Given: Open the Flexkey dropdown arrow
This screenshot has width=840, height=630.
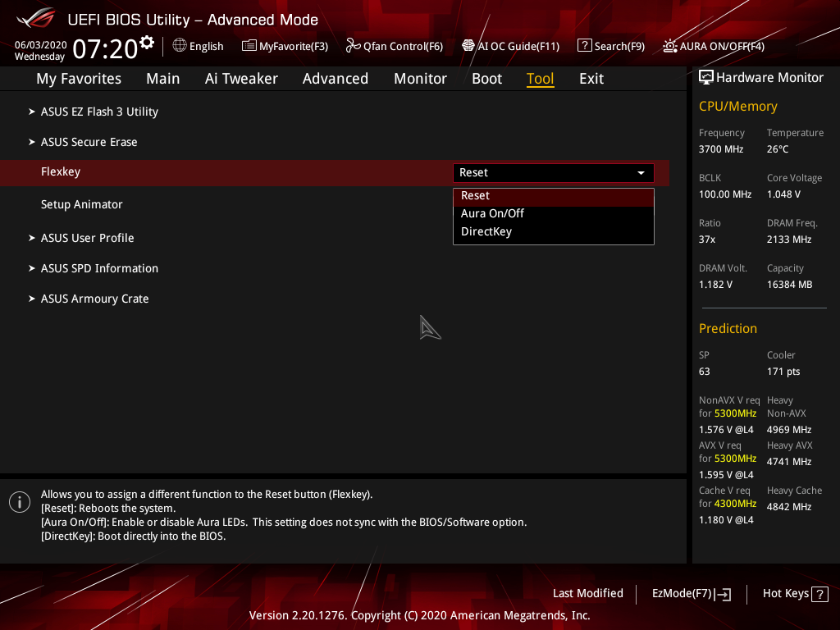Looking at the screenshot, I should pyautogui.click(x=641, y=173).
